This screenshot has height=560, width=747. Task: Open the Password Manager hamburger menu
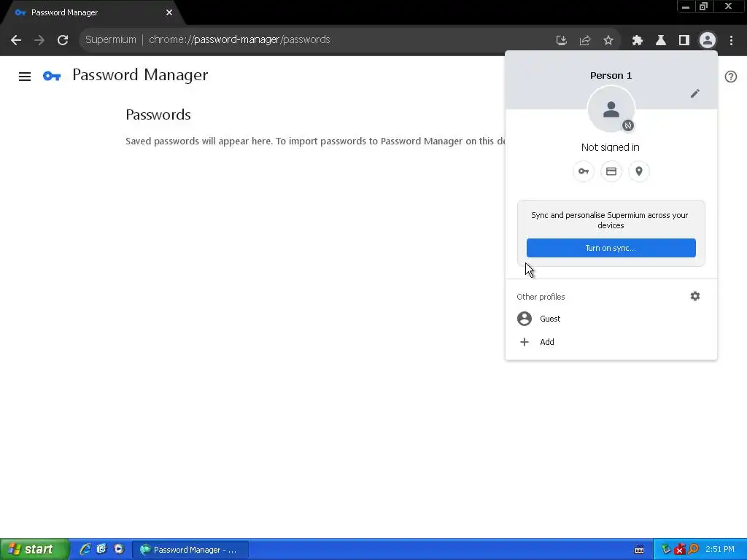click(25, 76)
